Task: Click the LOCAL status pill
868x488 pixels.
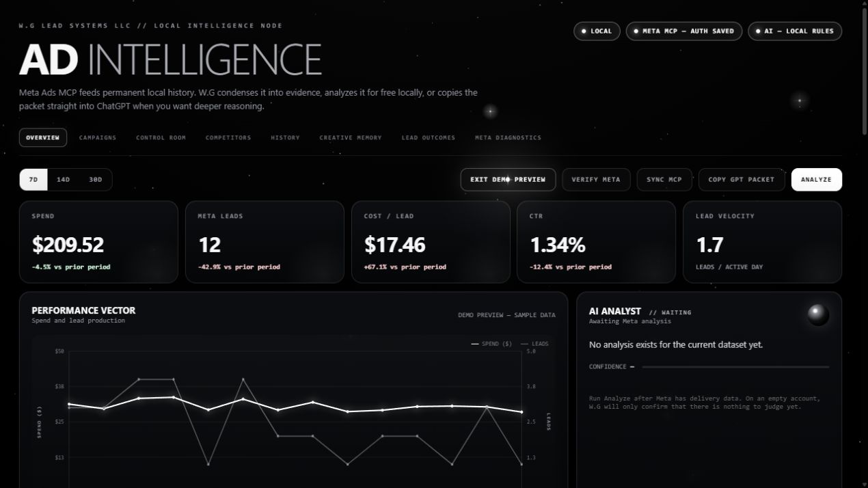Action: point(597,31)
